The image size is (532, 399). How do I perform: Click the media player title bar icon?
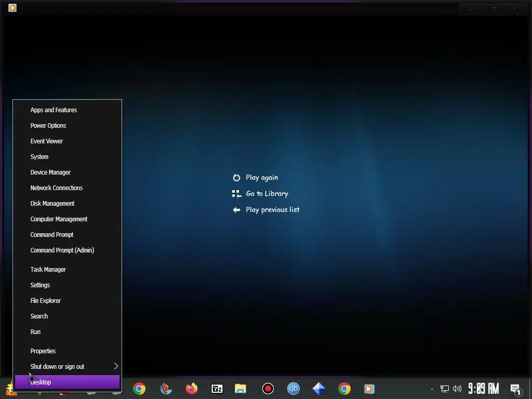(12, 7)
